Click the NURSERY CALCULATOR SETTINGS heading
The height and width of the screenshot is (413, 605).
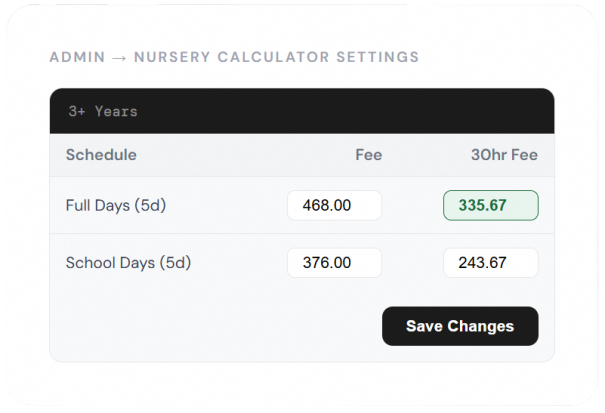[x=277, y=57]
